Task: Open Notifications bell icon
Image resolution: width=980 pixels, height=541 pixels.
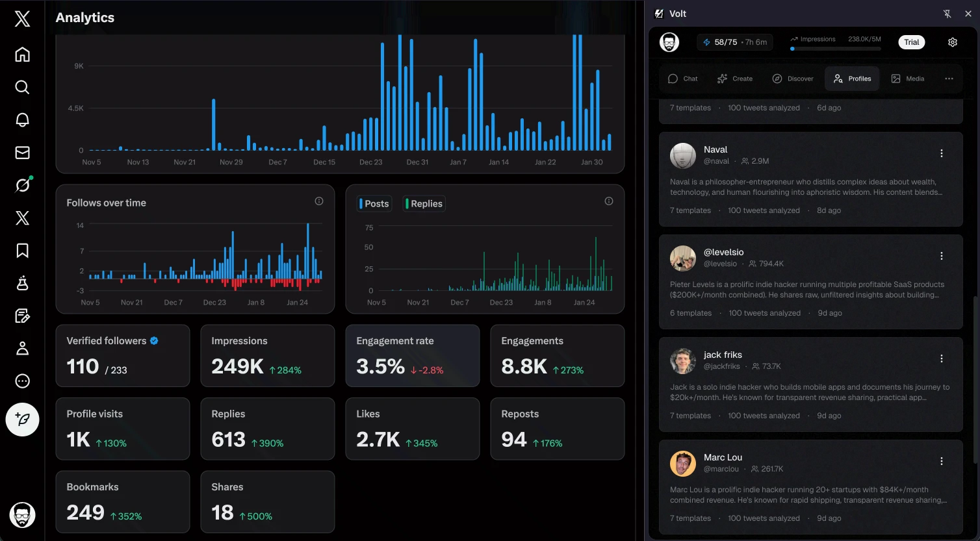Action: [x=23, y=120]
